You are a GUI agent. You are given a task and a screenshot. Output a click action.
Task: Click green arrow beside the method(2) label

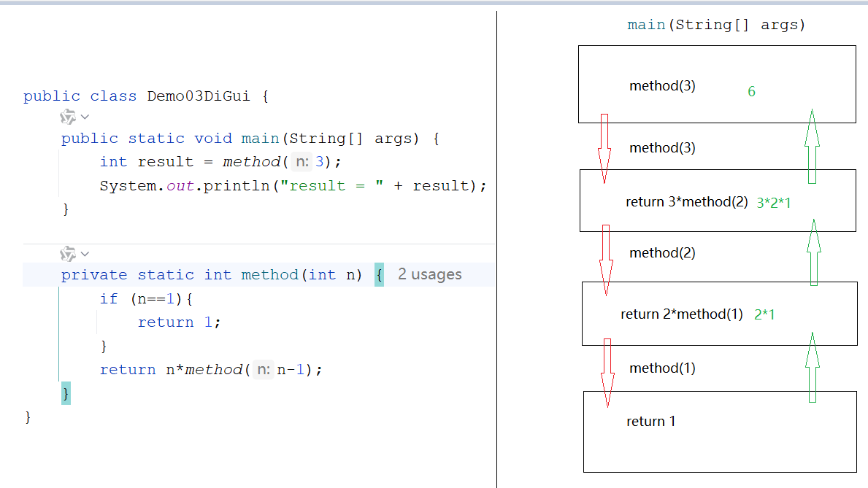(x=813, y=252)
